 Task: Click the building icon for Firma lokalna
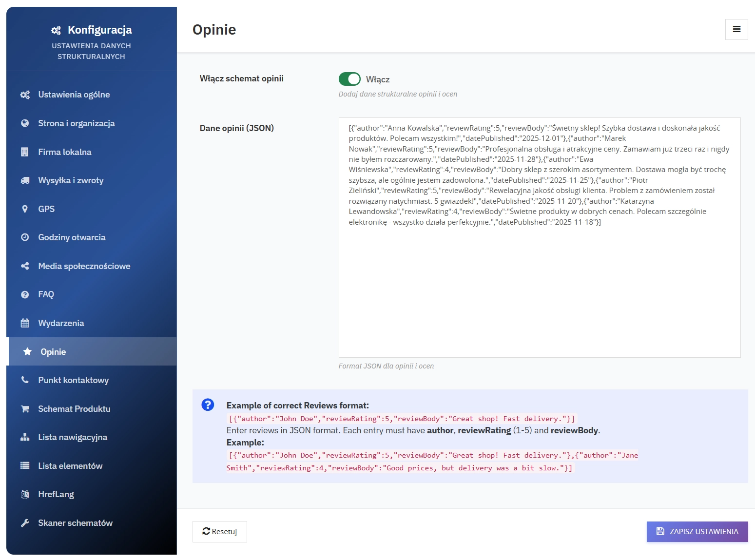25,152
